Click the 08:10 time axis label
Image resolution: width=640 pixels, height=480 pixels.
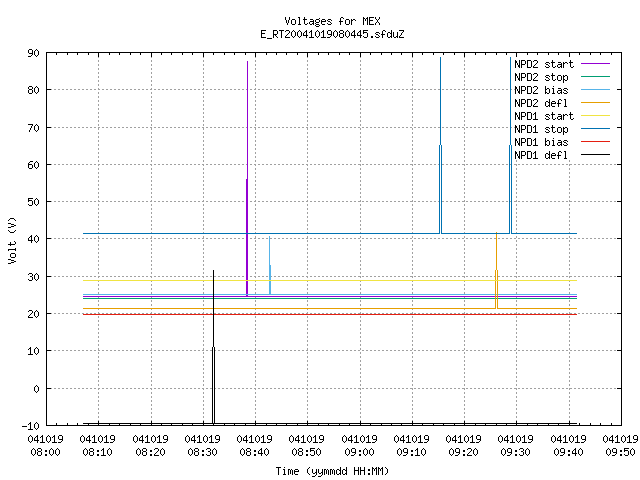(x=98, y=453)
